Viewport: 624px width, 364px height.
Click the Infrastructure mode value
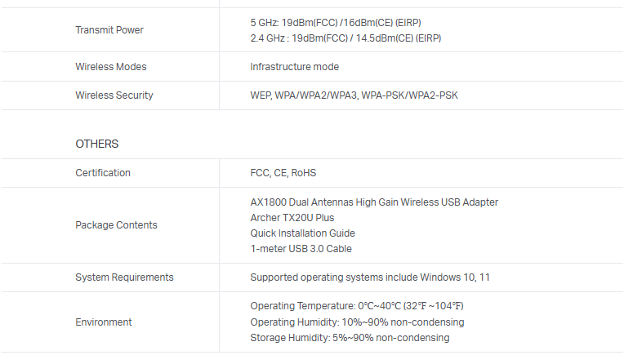294,67
